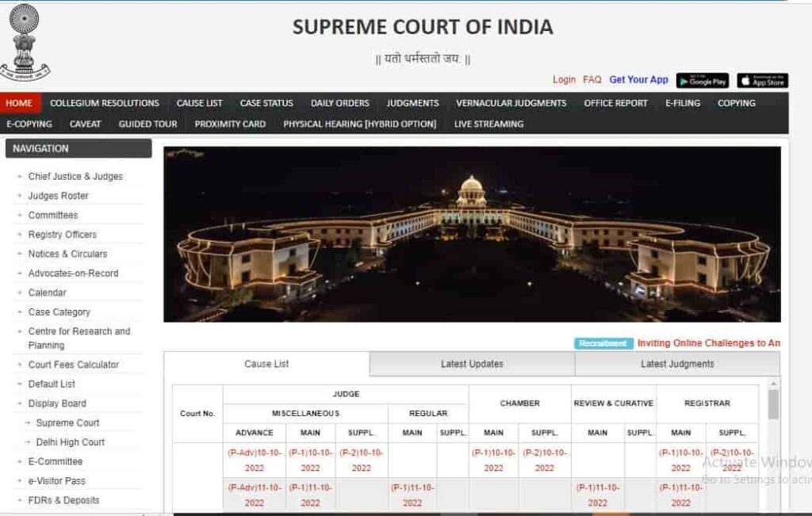Switch to the Latest Judgments tab
This screenshot has width=812, height=516.
(677, 364)
